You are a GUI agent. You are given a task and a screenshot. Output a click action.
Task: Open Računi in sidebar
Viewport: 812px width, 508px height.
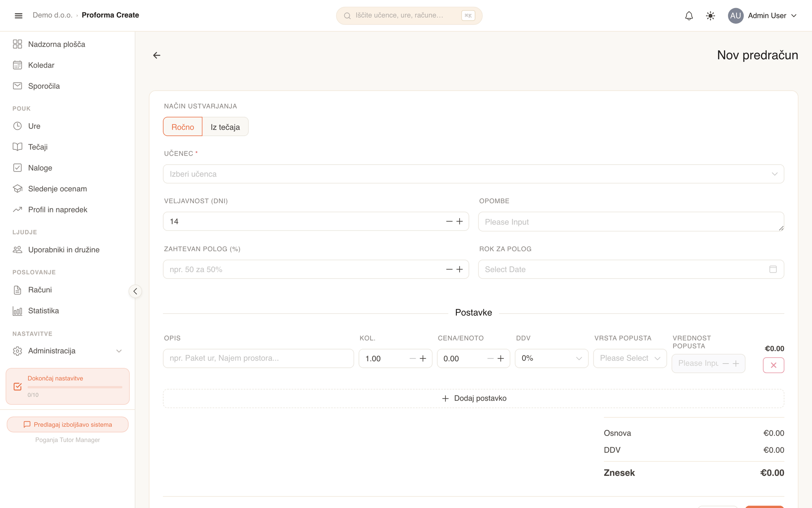pos(67,290)
